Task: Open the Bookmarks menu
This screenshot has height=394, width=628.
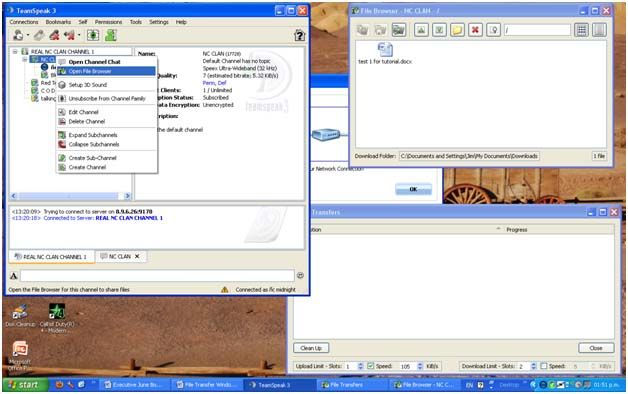Action: pos(58,22)
